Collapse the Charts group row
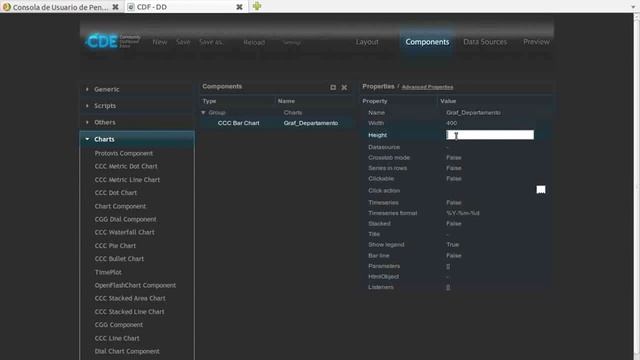 [204, 112]
